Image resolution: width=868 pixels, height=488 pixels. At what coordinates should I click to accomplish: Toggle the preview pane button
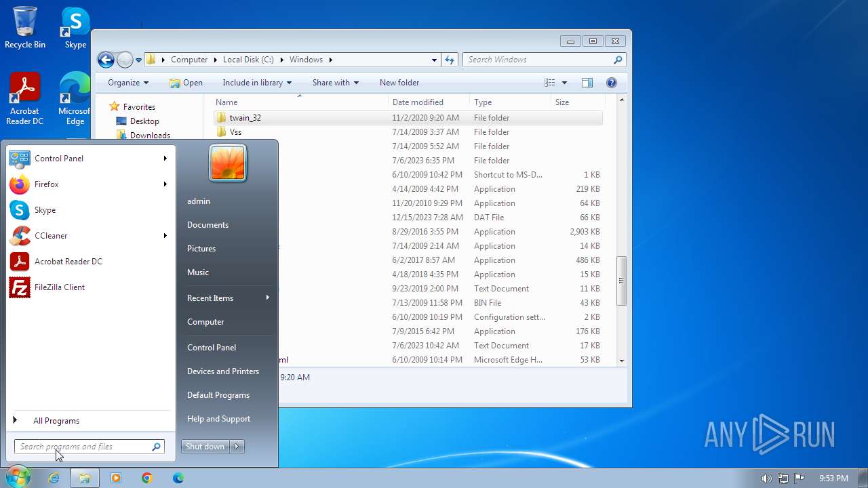point(587,83)
